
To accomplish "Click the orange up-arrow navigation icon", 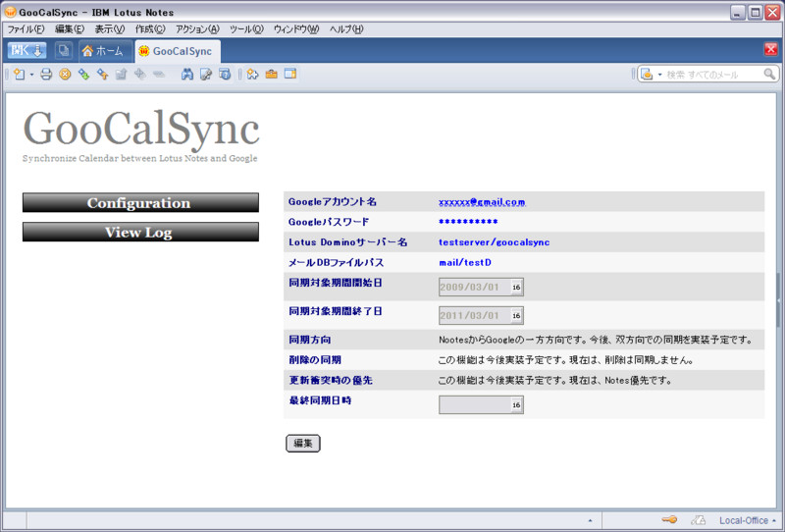I will click(x=103, y=75).
